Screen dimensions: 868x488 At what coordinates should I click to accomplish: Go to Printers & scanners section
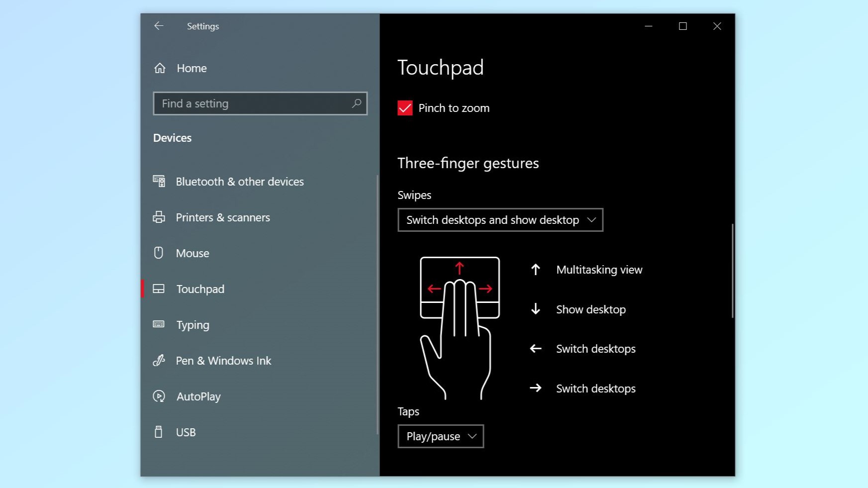[x=222, y=217]
